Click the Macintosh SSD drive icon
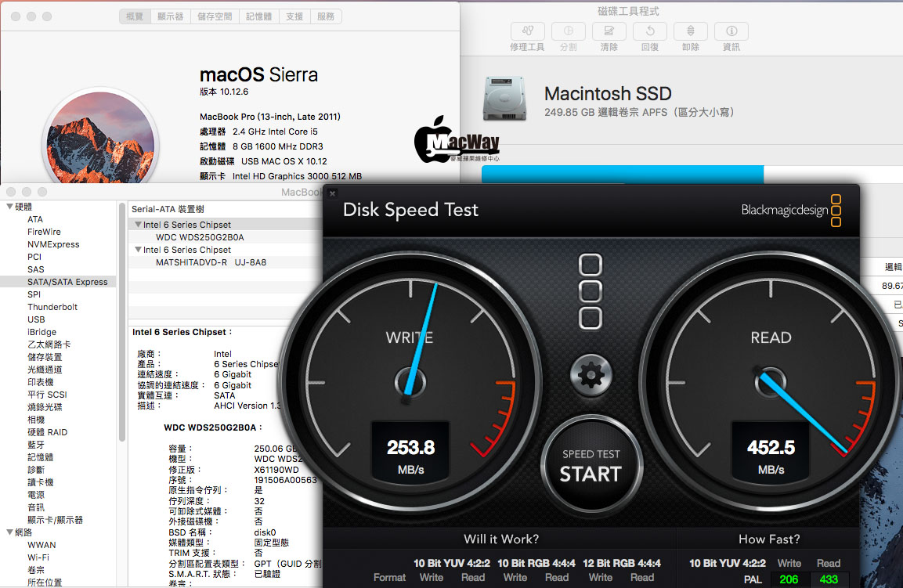This screenshot has width=903, height=588. point(505,99)
